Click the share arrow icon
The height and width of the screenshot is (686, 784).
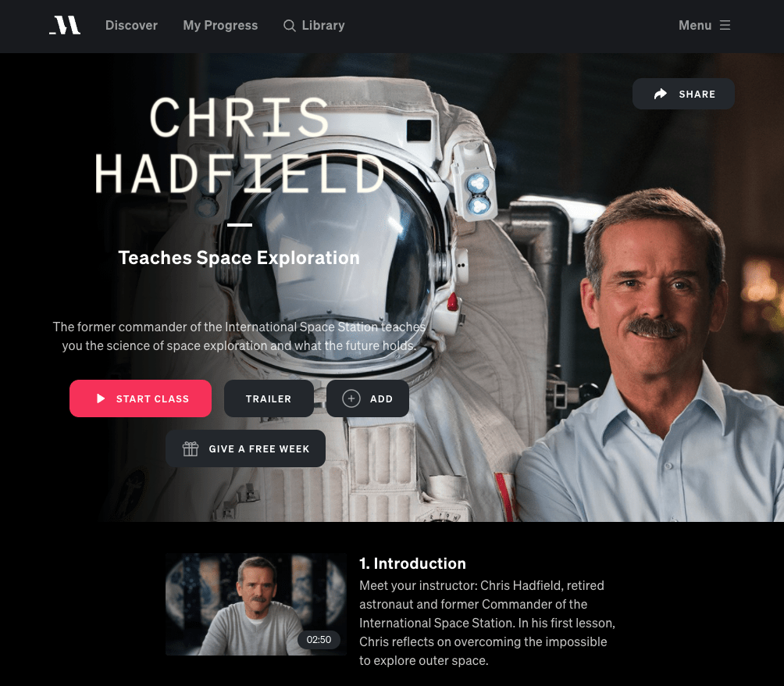point(661,94)
